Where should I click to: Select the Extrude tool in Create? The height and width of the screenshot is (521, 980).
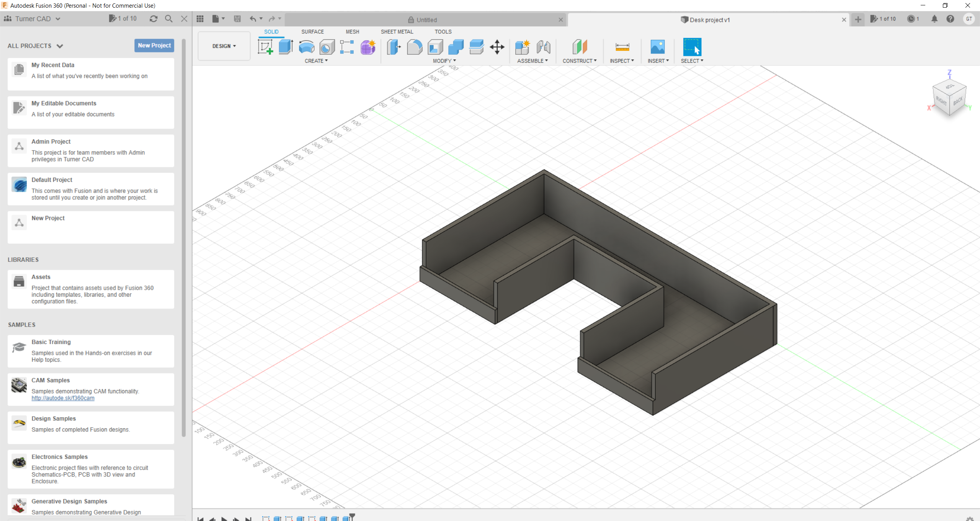[286, 47]
